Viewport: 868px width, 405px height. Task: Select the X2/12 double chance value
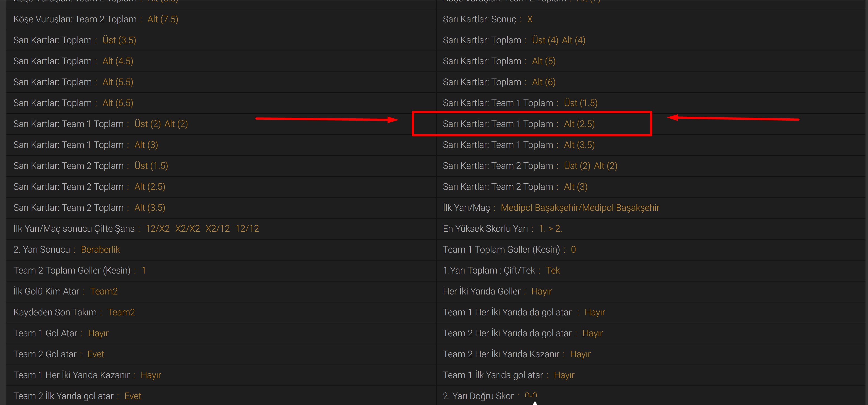click(217, 229)
